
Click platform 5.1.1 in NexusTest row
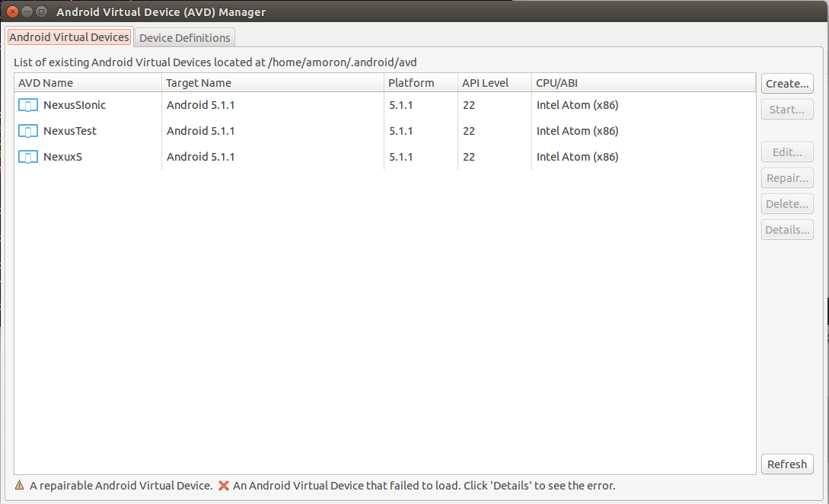[x=400, y=131]
